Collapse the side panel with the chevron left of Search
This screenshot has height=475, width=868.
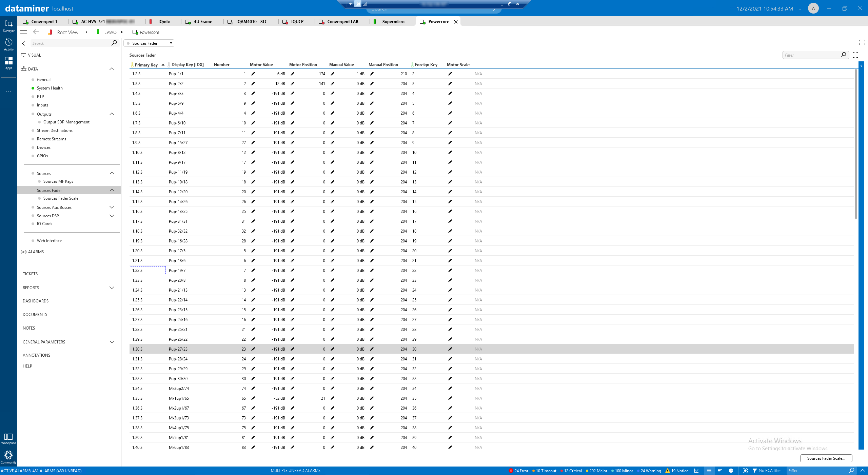coord(23,43)
